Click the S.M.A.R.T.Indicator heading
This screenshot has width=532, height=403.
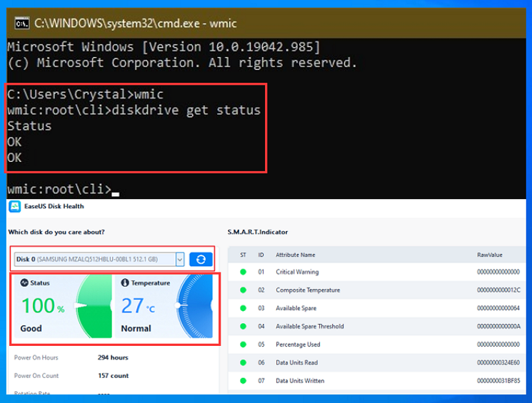pos(258,233)
